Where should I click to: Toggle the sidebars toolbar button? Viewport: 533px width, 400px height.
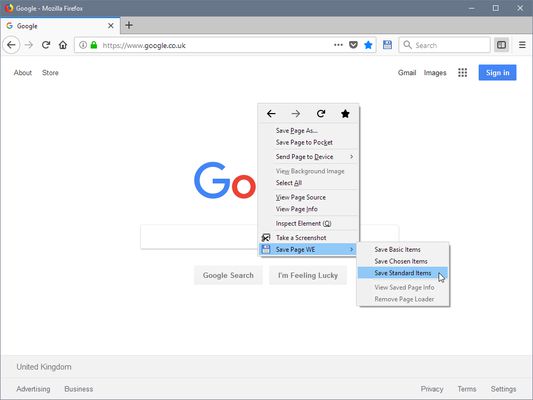pos(501,45)
